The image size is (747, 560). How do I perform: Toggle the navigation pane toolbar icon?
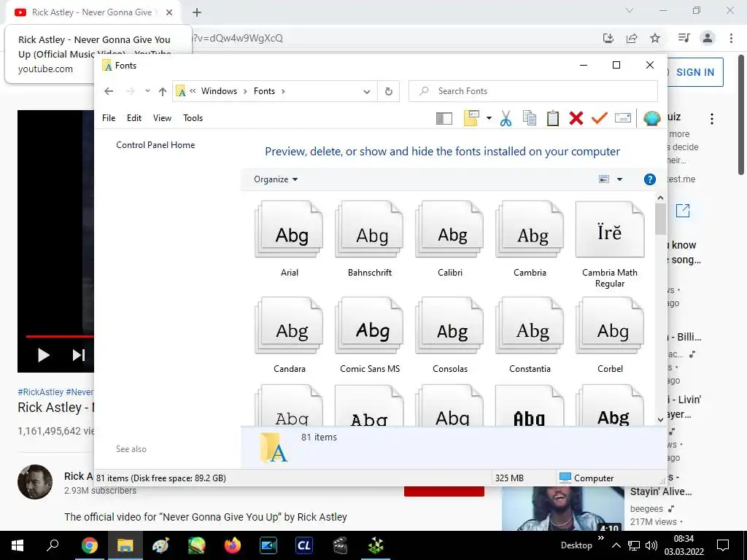tap(444, 118)
